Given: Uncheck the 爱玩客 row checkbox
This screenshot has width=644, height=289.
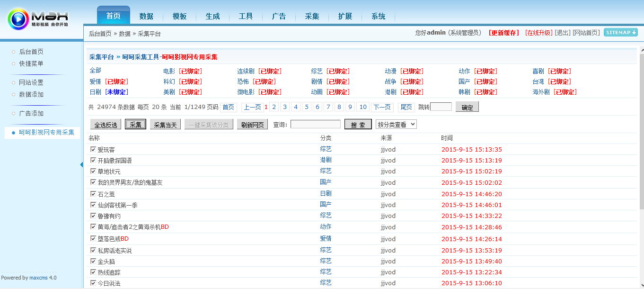Looking at the screenshot, I should 93,149.
